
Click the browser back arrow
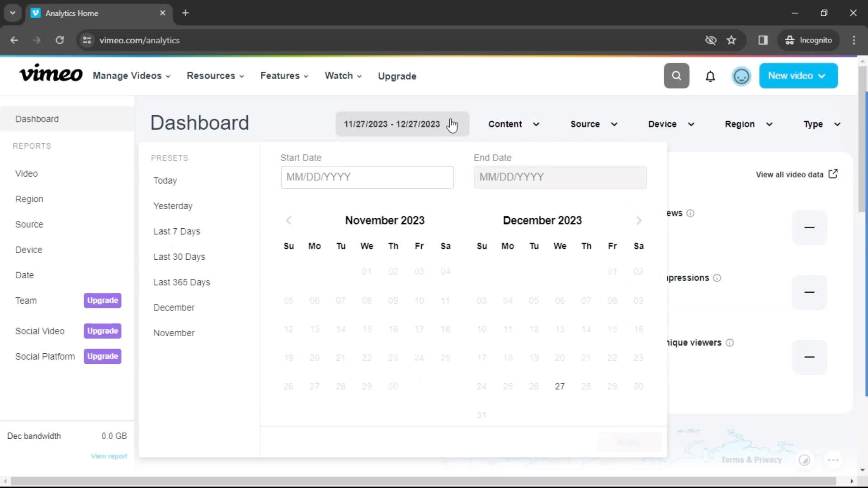coord(14,40)
